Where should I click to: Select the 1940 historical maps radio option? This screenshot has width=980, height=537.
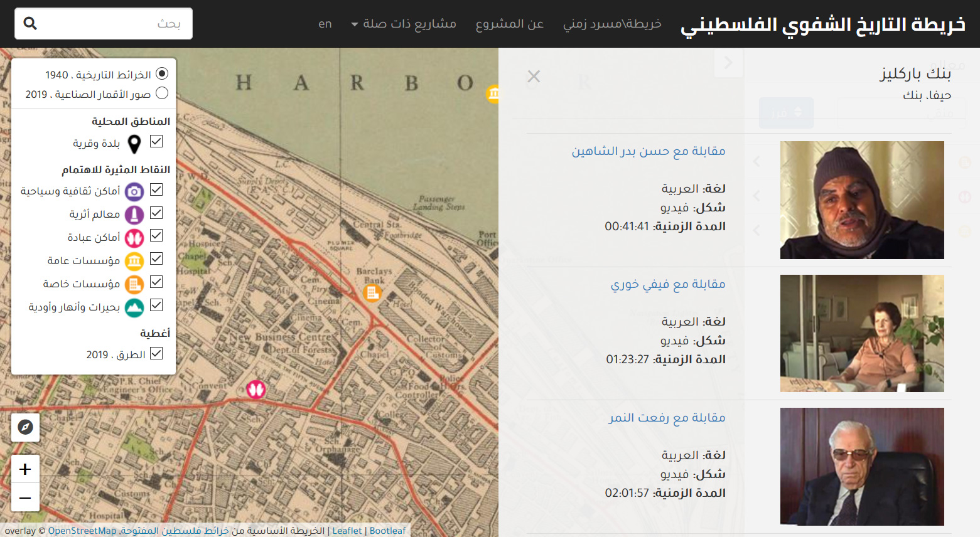[x=162, y=74]
